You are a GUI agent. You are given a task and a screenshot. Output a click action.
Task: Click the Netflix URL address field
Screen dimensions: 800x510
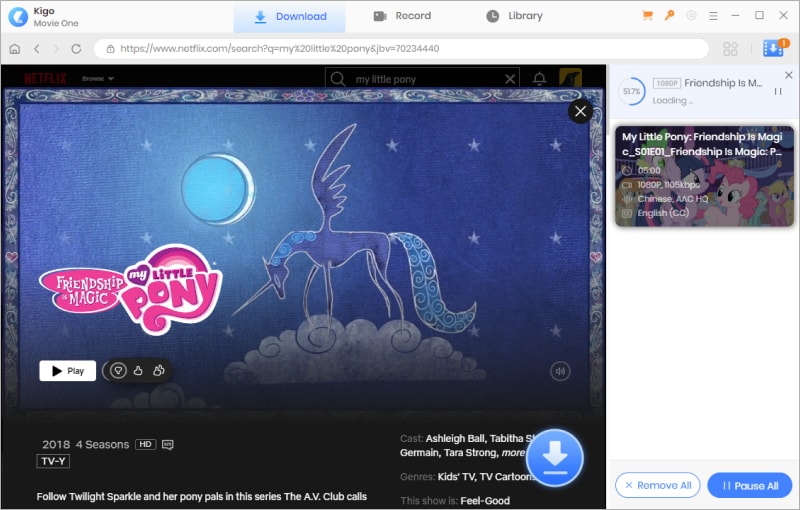coord(401,49)
